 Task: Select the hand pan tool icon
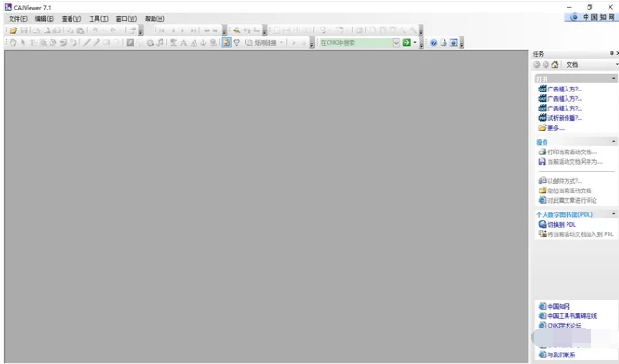[13, 43]
